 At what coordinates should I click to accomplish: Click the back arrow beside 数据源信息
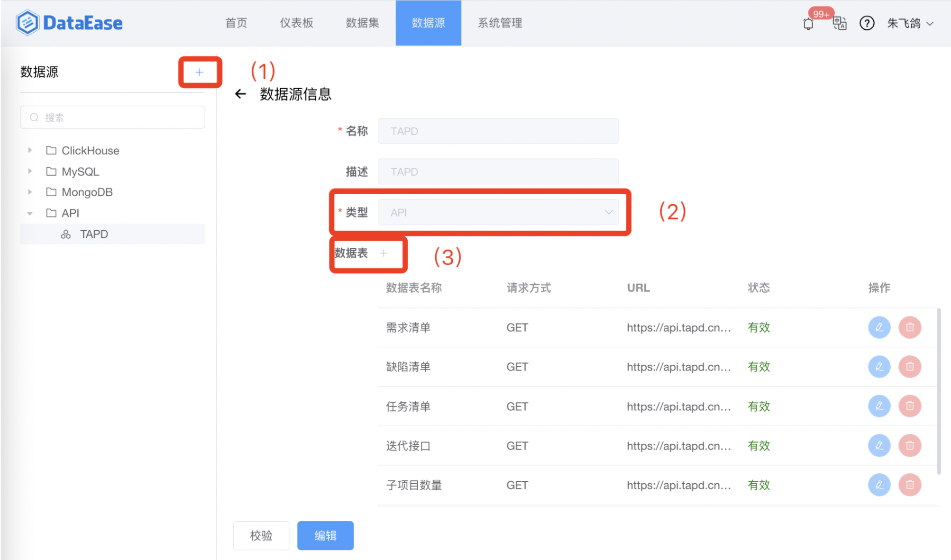coord(241,94)
